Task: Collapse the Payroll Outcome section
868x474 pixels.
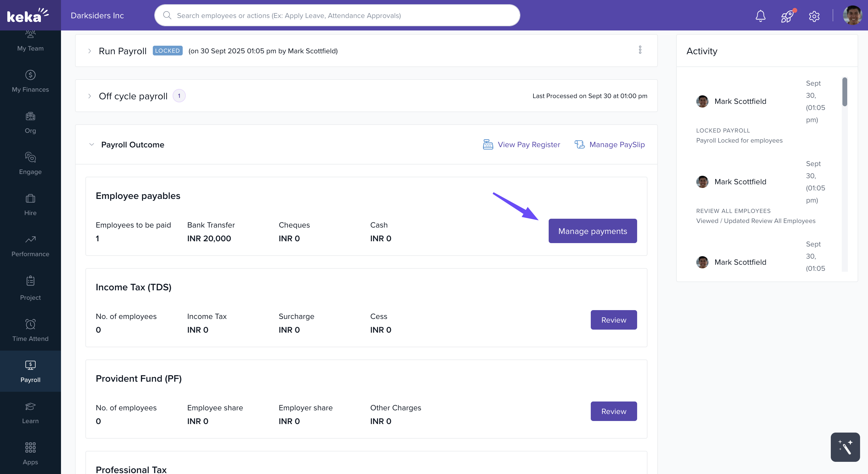Action: click(x=91, y=144)
